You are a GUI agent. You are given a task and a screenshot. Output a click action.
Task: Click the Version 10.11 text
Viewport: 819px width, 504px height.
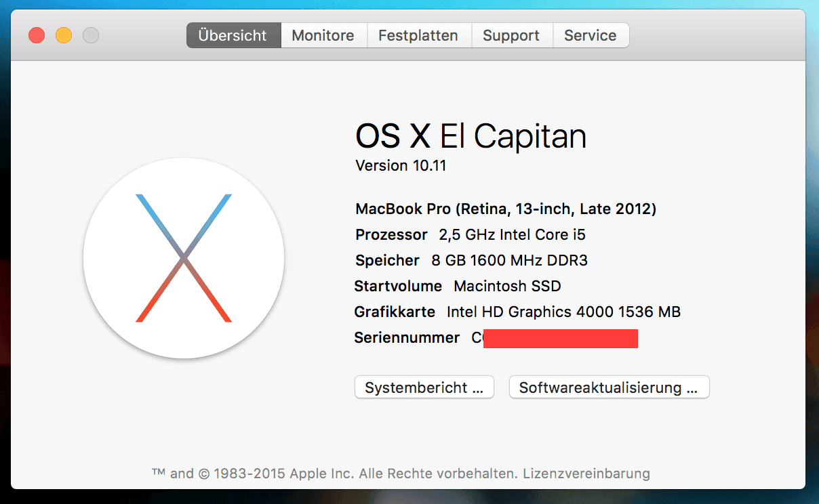(401, 166)
